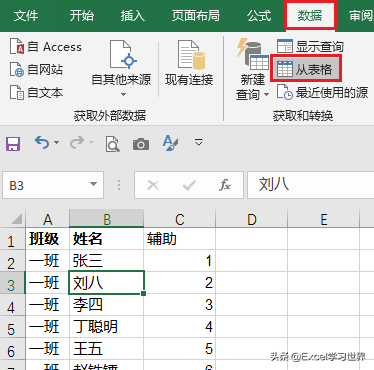Screen dimensions: 374x370
Task: Save workbook using floppy disk icon
Action: click(13, 144)
